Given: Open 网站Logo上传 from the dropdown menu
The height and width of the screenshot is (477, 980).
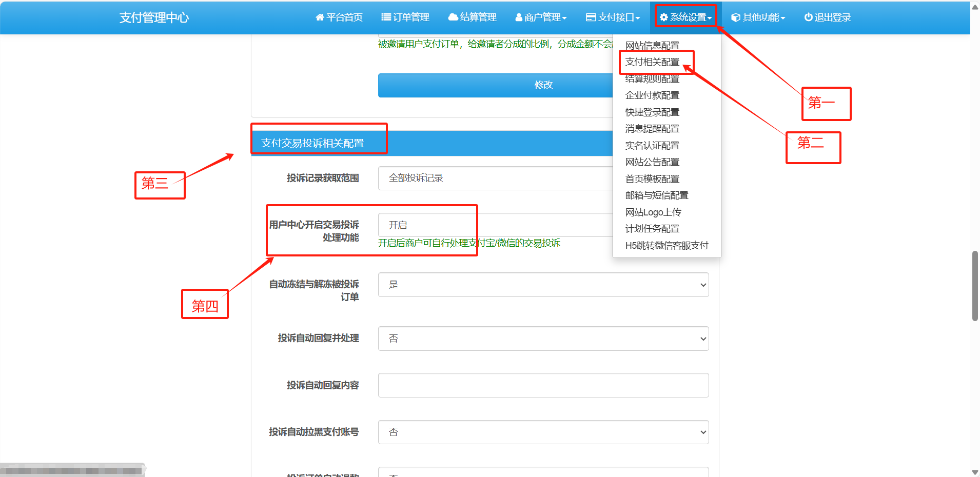Looking at the screenshot, I should coord(653,212).
